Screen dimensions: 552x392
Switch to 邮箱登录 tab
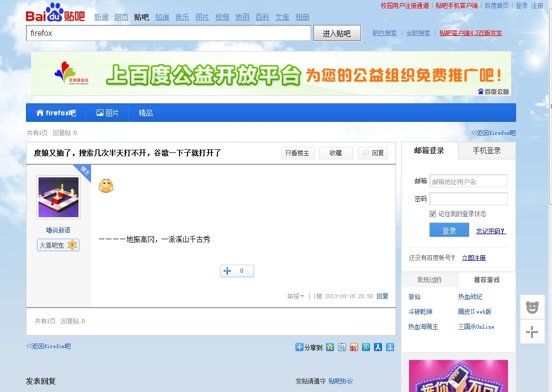pyautogui.click(x=429, y=150)
